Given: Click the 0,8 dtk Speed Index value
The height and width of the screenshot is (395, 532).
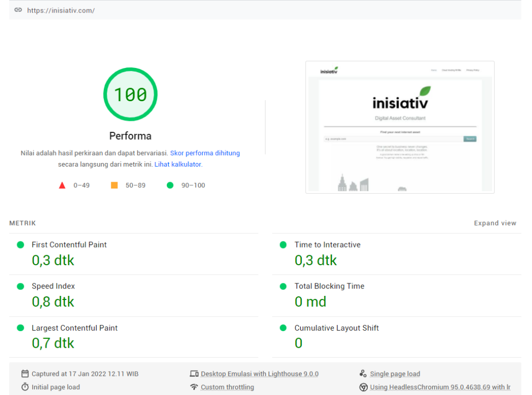Looking at the screenshot, I should 53,302.
